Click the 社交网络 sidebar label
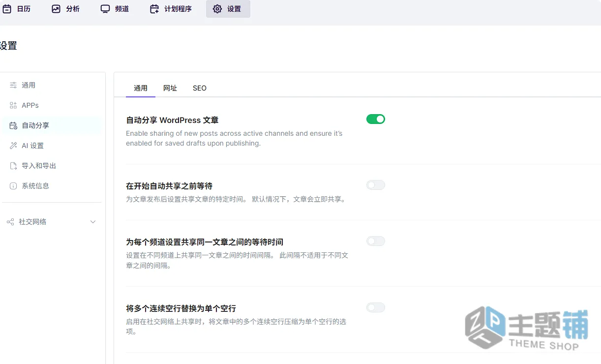 tap(32, 222)
